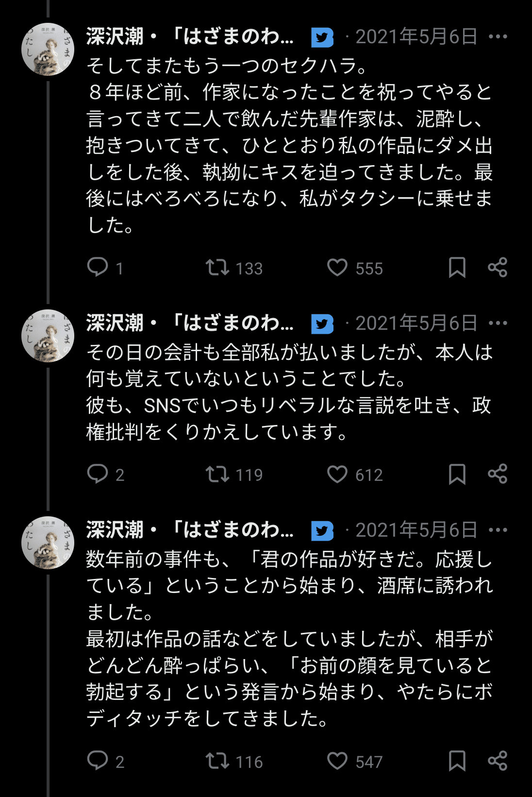Open the more options menu on first post
Viewport: 532px width, 797px height.
click(498, 37)
